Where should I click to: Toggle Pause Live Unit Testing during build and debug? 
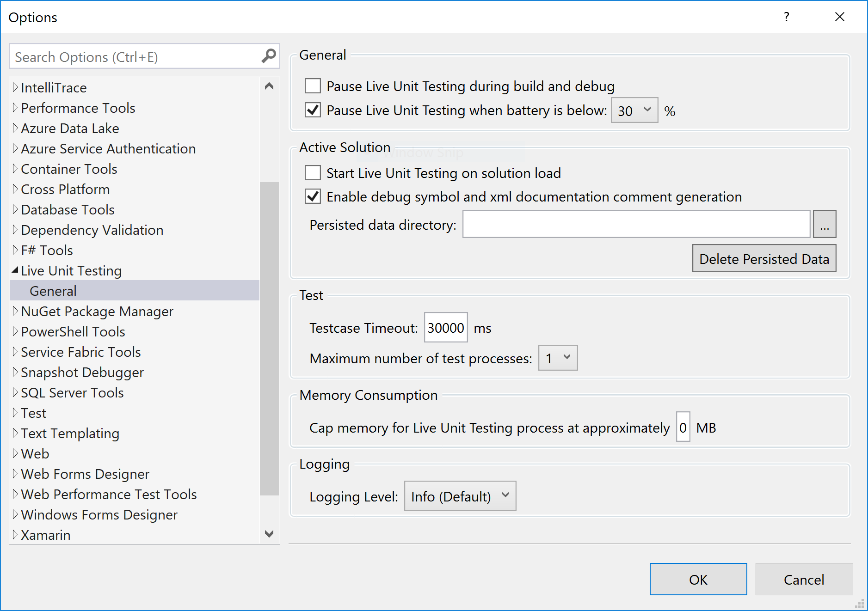(x=313, y=86)
